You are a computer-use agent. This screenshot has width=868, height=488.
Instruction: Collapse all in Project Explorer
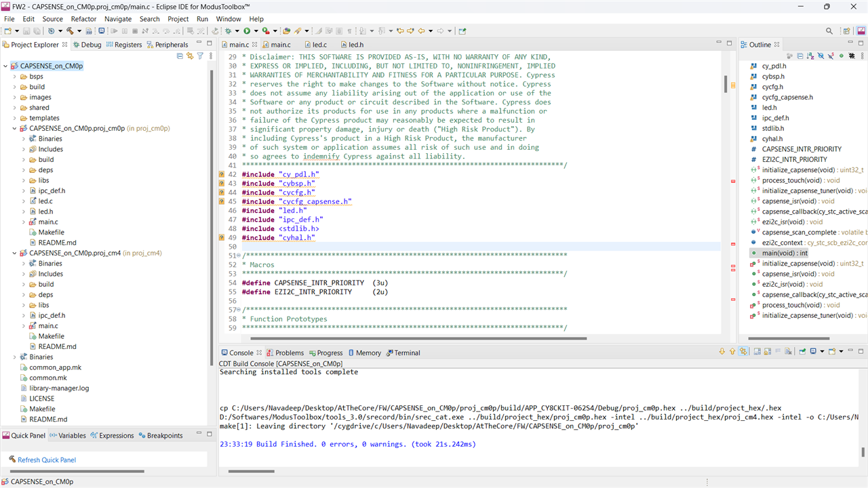coord(180,56)
